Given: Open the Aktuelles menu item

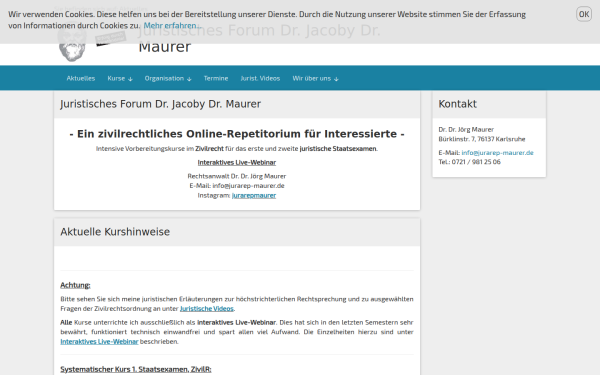Looking at the screenshot, I should pyautogui.click(x=80, y=78).
